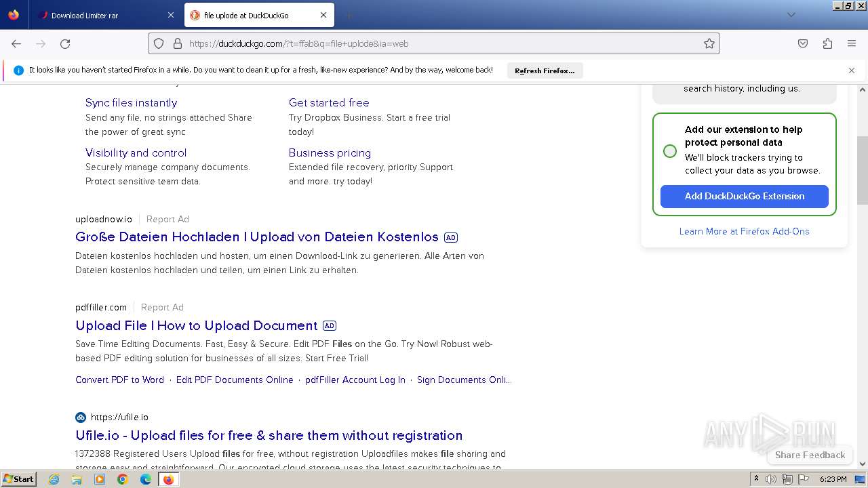Select the Firefox taskbar button
The width and height of the screenshot is (868, 488).
(x=168, y=479)
